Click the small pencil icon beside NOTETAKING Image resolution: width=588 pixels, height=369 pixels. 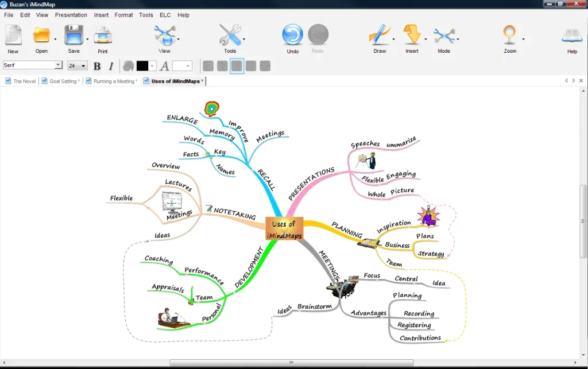209,208
